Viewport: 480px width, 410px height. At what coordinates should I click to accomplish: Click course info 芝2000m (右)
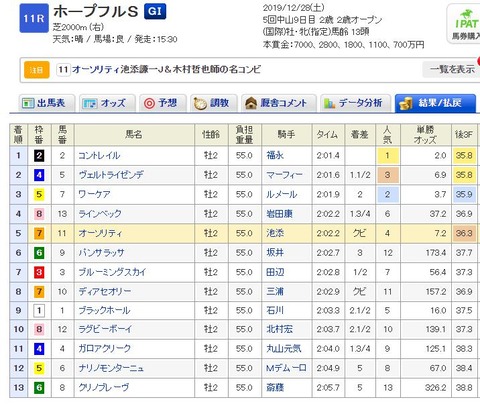pyautogui.click(x=78, y=27)
